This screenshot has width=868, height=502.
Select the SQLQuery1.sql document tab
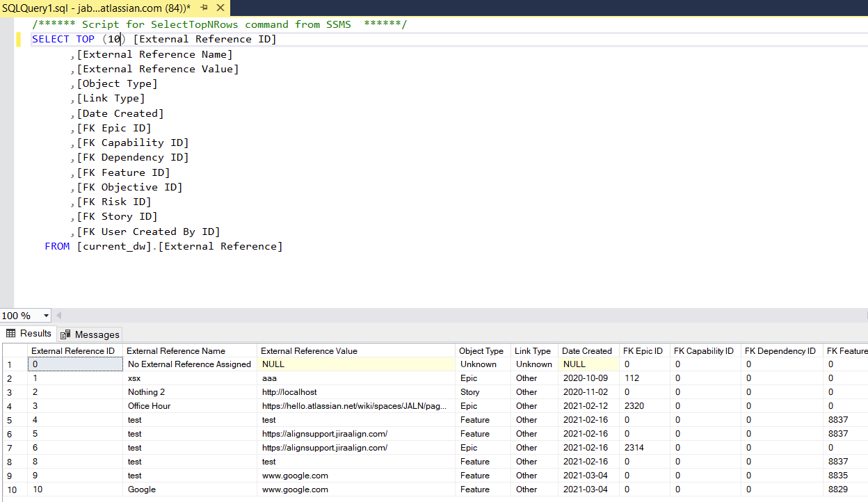pyautogui.click(x=97, y=7)
